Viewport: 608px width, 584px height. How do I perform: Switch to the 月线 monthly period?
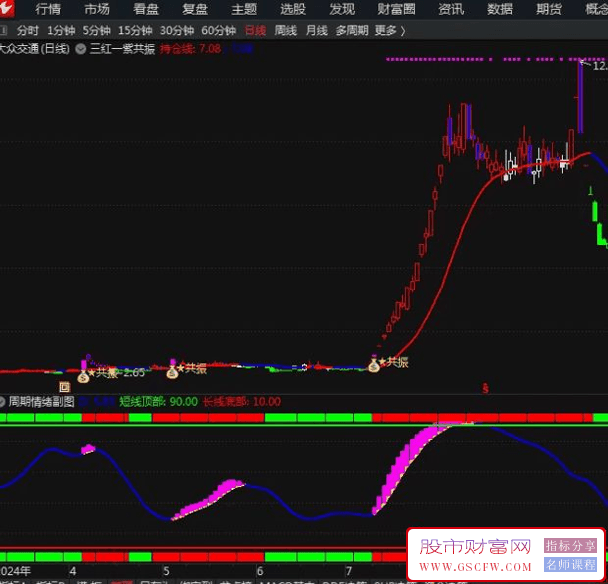point(316,30)
